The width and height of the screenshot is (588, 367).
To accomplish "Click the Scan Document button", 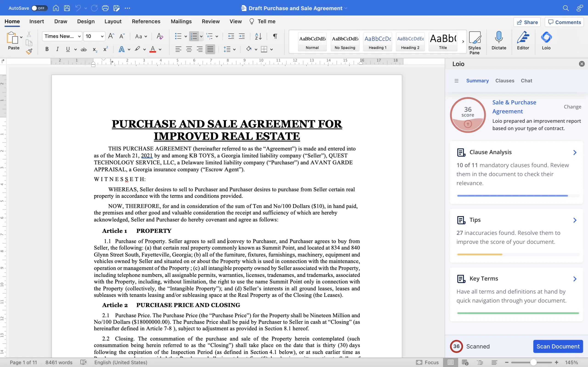I will 558,346.
